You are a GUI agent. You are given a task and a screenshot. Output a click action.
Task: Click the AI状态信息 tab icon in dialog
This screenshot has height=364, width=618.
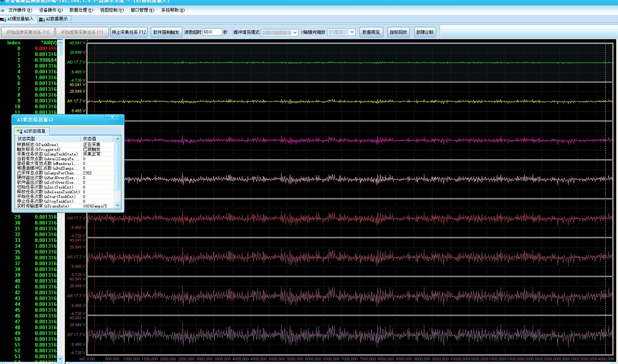[19, 131]
